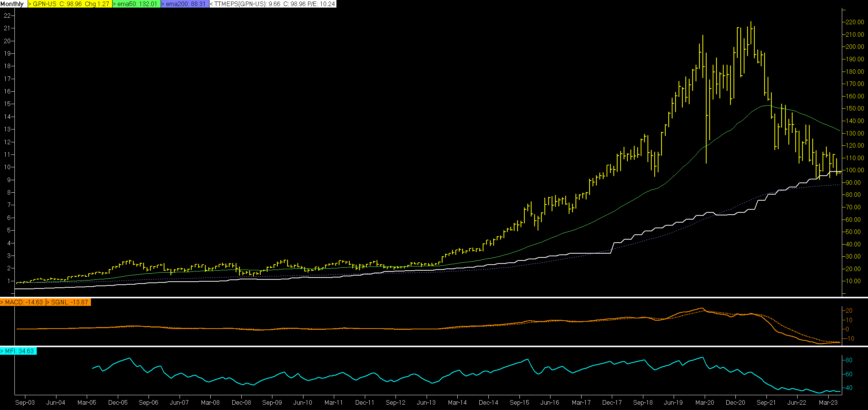Click the 100.00 price axis label
868x410 pixels.
(855, 170)
